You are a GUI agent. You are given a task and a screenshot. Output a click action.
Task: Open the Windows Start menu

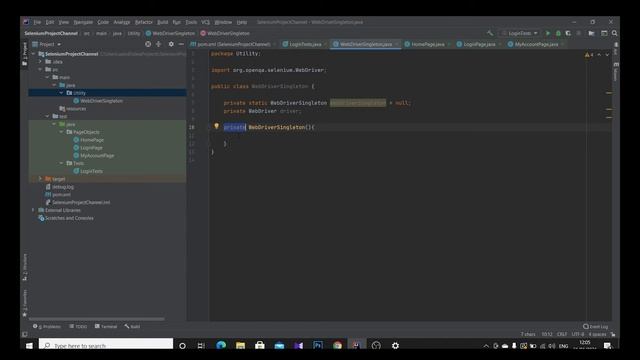[29, 346]
